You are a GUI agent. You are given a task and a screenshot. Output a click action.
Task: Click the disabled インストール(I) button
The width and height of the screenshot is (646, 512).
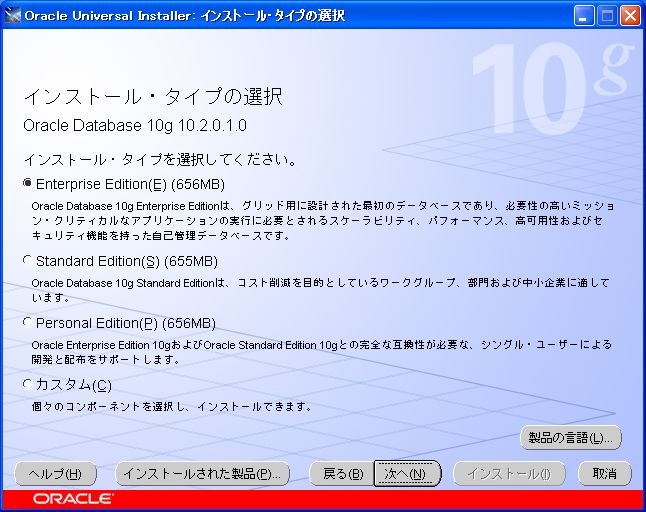[509, 474]
